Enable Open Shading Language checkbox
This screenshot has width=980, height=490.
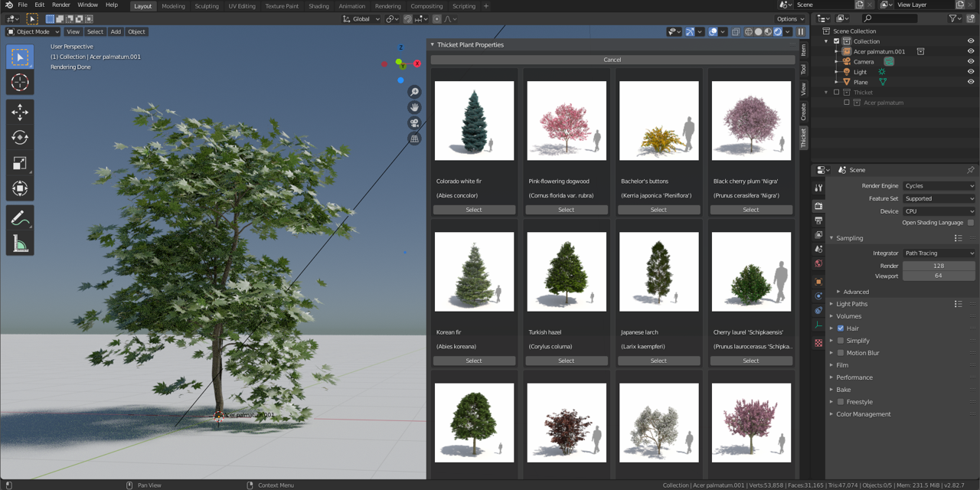coord(971,223)
